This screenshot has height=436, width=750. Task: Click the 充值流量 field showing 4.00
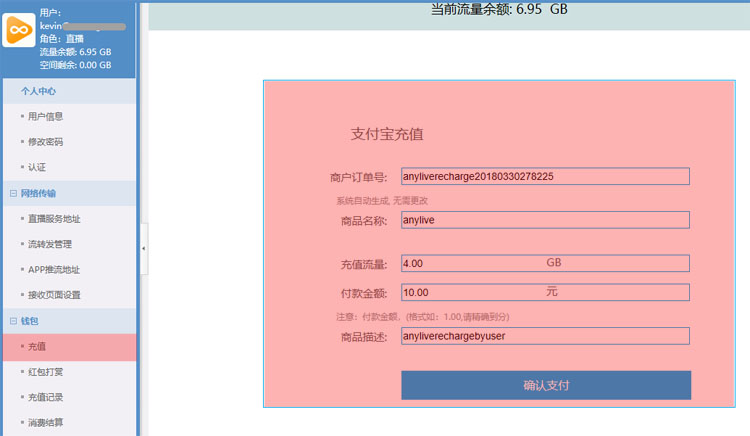click(545, 263)
